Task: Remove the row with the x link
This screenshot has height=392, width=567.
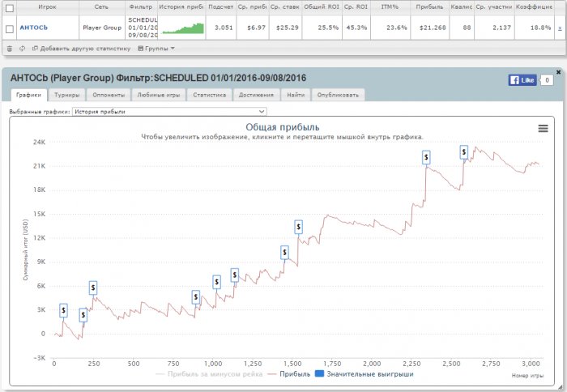Action: click(559, 28)
